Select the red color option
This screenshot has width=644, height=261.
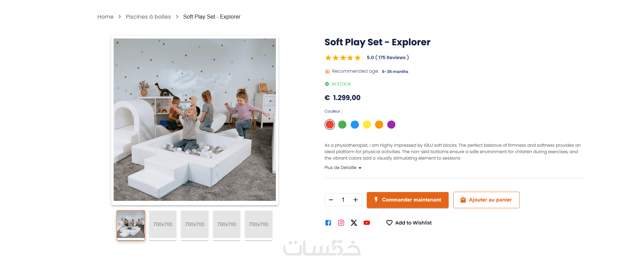click(x=330, y=125)
